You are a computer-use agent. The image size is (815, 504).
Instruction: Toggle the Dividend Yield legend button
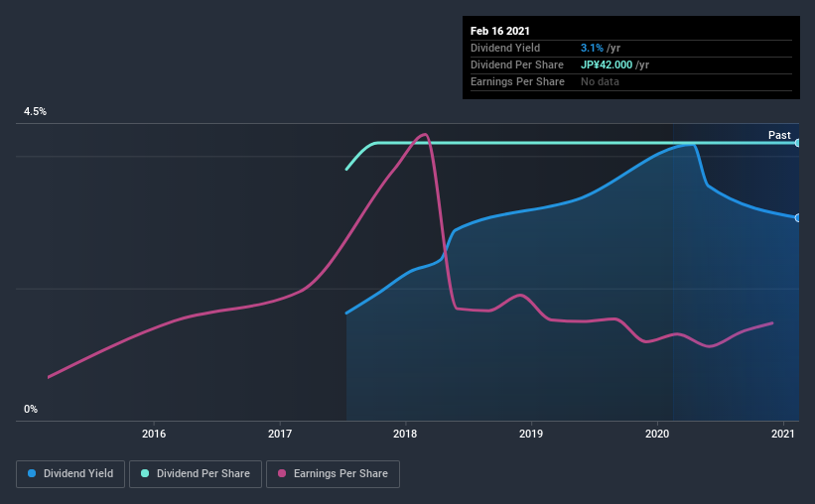[x=70, y=474]
